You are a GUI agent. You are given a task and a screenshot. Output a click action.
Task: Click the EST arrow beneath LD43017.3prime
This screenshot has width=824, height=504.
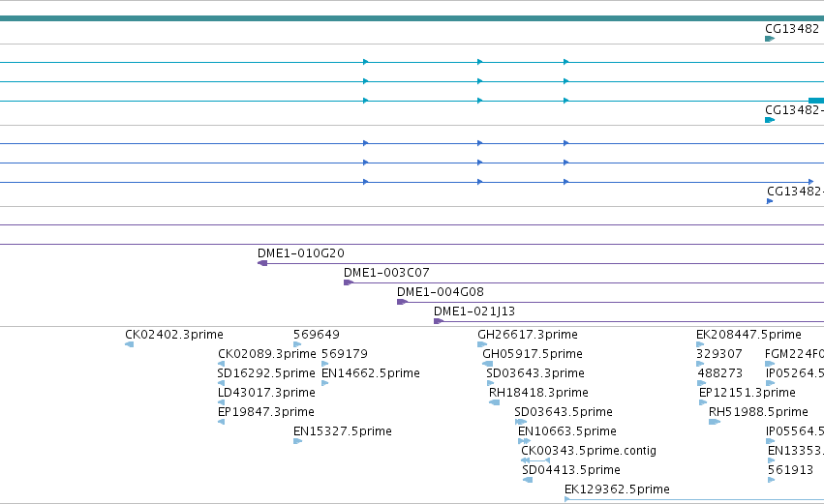coord(221,402)
